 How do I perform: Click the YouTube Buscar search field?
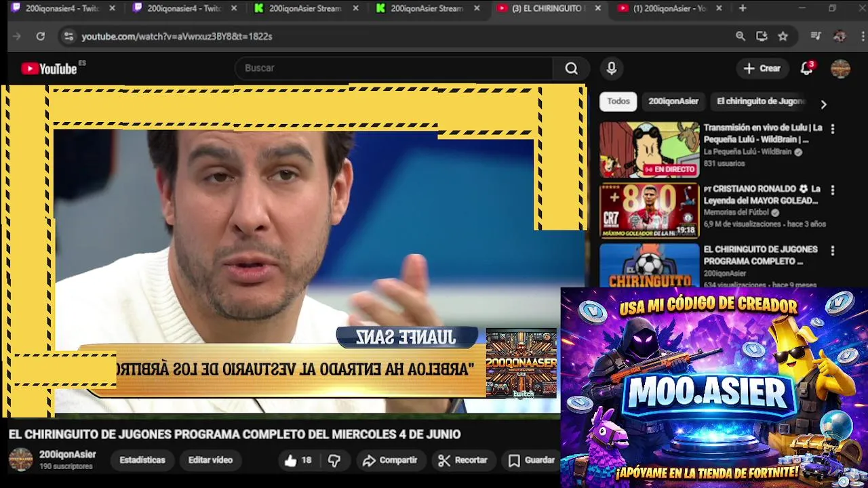[393, 68]
